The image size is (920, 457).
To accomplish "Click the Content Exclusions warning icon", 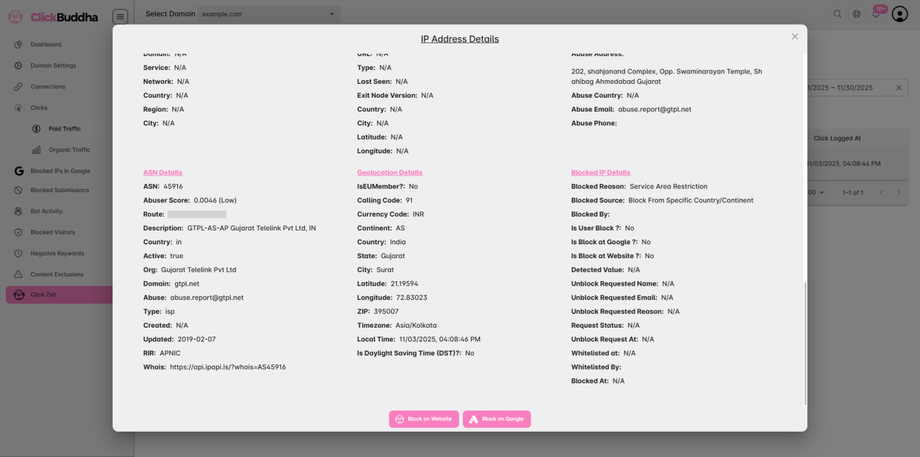I will [18, 275].
